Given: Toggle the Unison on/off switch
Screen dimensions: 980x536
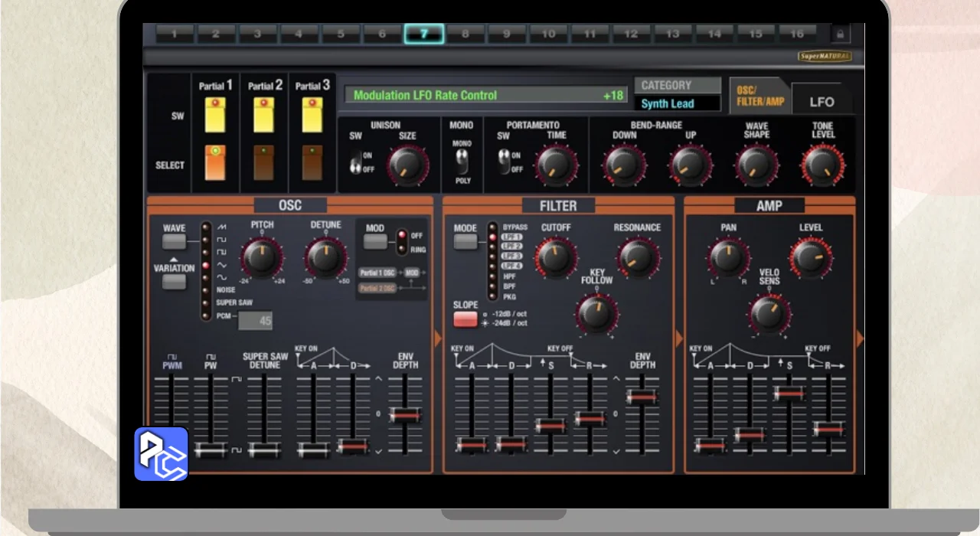Looking at the screenshot, I should 356,162.
